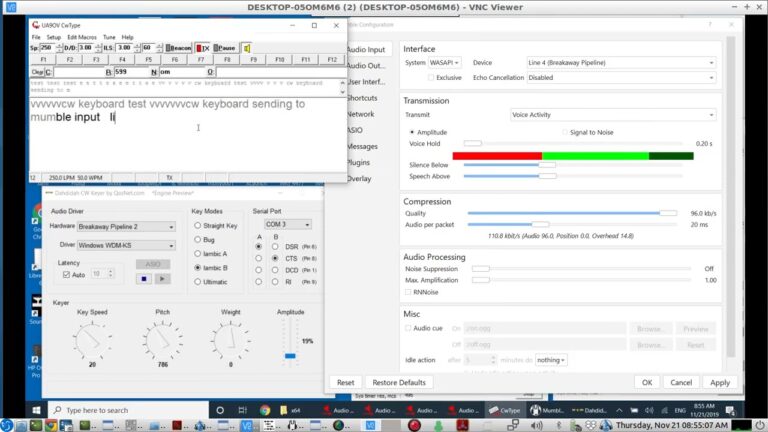
Task: Click the F1 macro button in CwType
Action: tap(44, 59)
